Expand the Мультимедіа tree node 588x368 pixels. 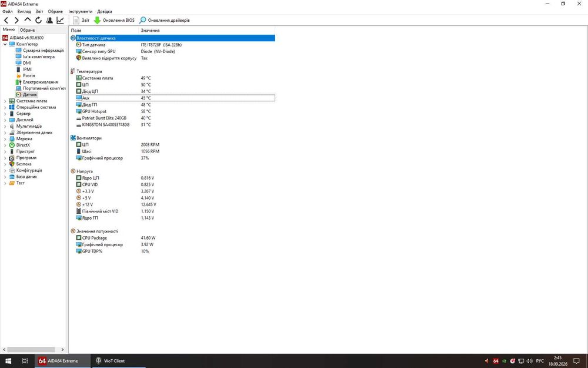[x=5, y=126]
